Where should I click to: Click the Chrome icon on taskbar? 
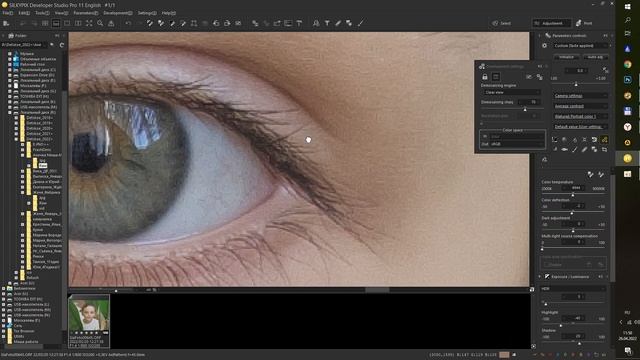[627, 64]
